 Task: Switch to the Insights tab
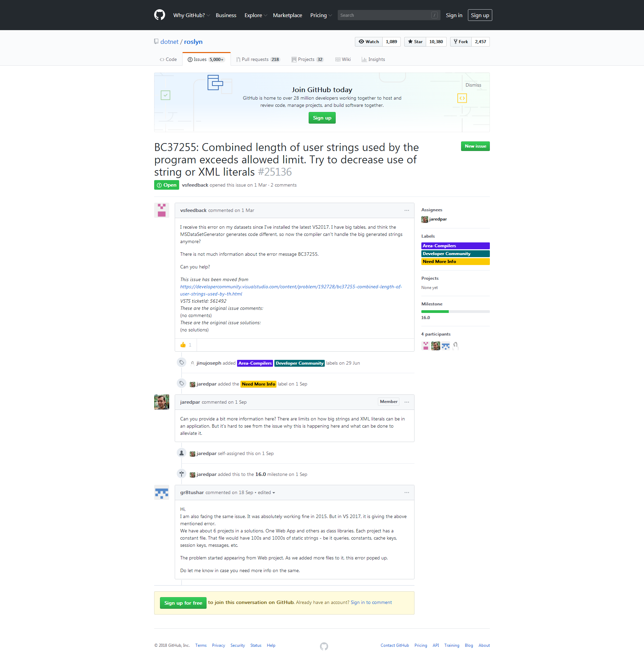(x=373, y=59)
